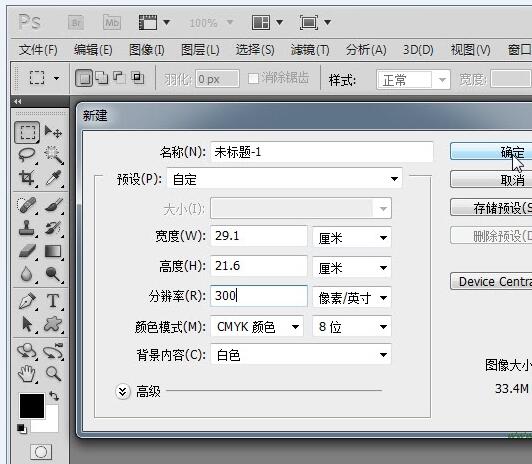Open the 图层(L) menu
The image size is (532, 464).
click(200, 50)
